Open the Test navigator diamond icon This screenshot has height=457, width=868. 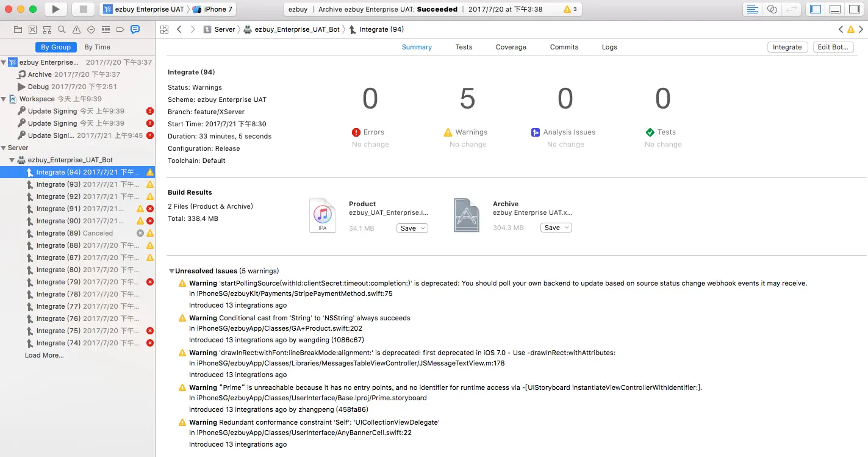coord(91,29)
